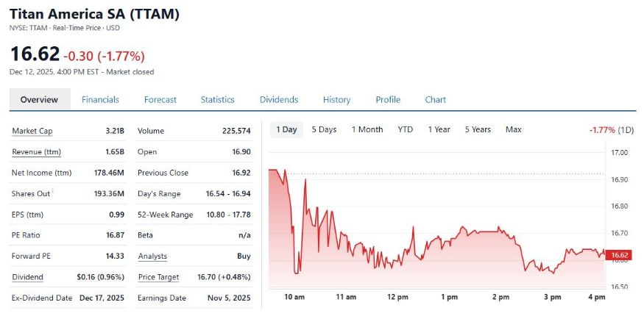Open the Financials tab
This screenshot has width=644, height=316.
(100, 100)
